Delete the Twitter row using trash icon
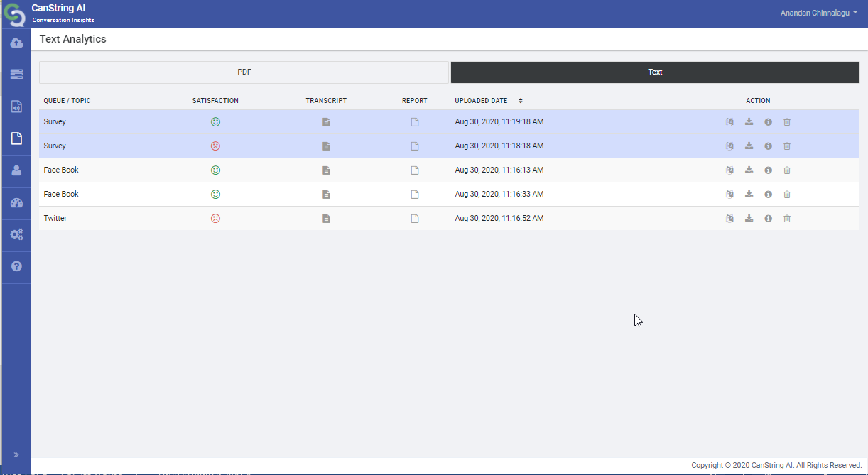The height and width of the screenshot is (475, 868). [x=787, y=219]
